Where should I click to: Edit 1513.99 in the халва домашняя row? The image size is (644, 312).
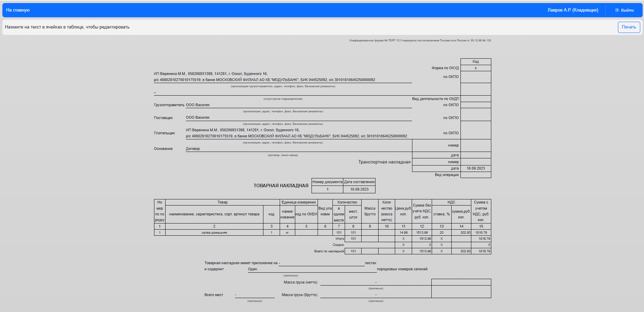point(422,233)
